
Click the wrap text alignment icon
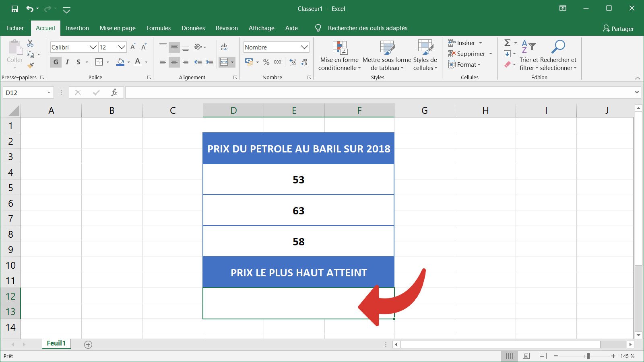(x=224, y=47)
